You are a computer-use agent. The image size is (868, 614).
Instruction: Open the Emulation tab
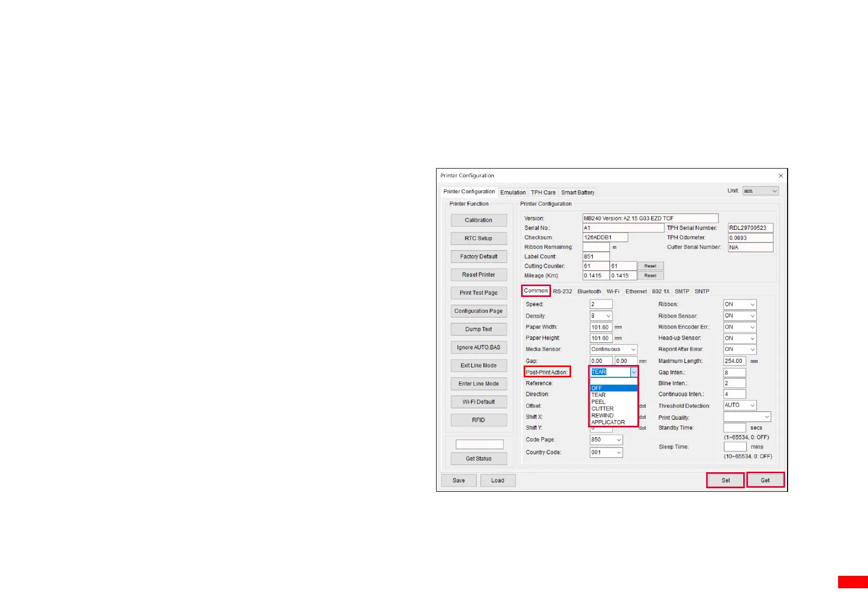[x=513, y=192]
